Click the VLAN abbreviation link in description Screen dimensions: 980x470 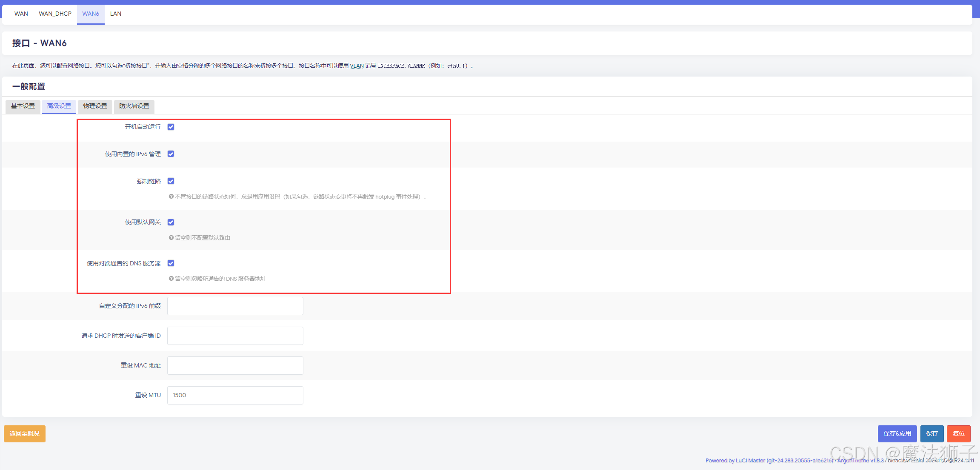click(357, 66)
